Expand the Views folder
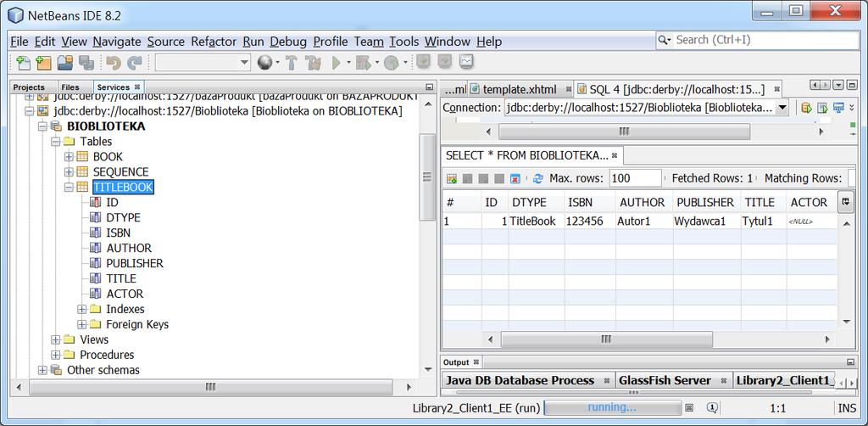This screenshot has width=868, height=426. click(56, 339)
